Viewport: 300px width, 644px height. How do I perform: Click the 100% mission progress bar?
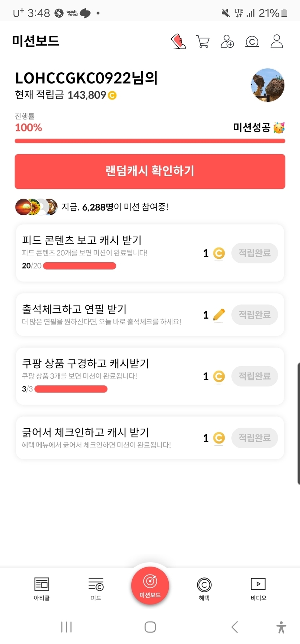pos(150,141)
